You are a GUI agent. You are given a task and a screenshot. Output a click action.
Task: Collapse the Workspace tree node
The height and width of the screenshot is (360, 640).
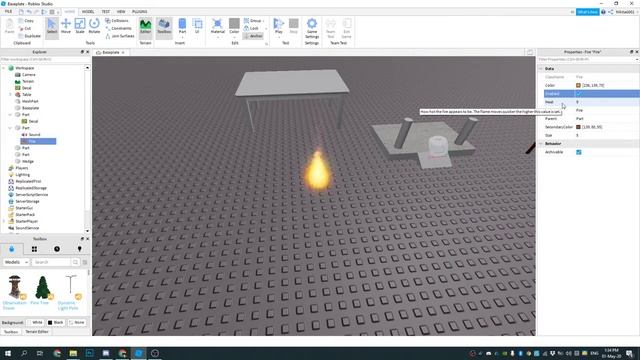(4, 68)
